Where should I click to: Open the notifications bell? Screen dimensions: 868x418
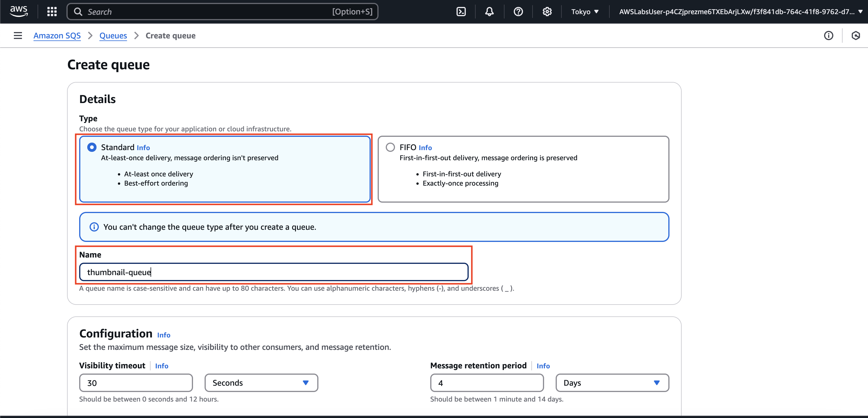point(489,12)
